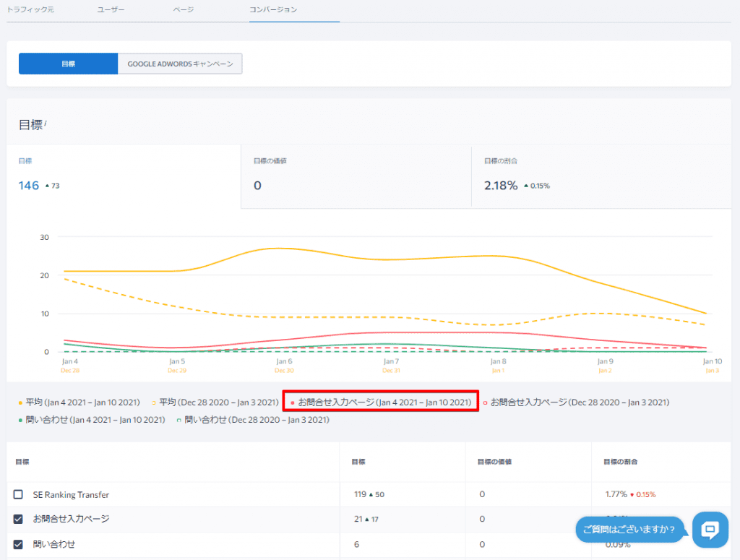The width and height of the screenshot is (740, 560).
Task: Click the ご質問はございますか？ chat bubble
Action: tap(629, 530)
